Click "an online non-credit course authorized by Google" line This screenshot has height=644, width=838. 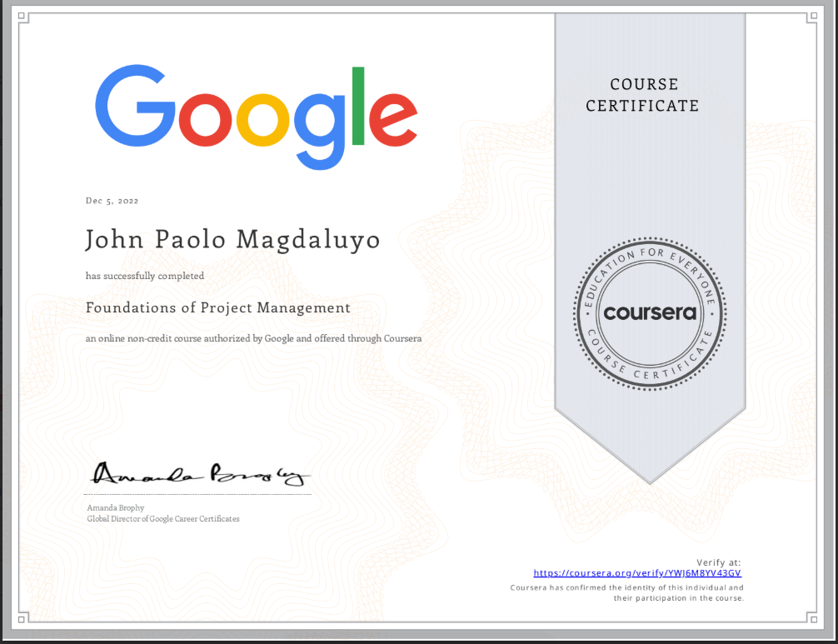253,338
